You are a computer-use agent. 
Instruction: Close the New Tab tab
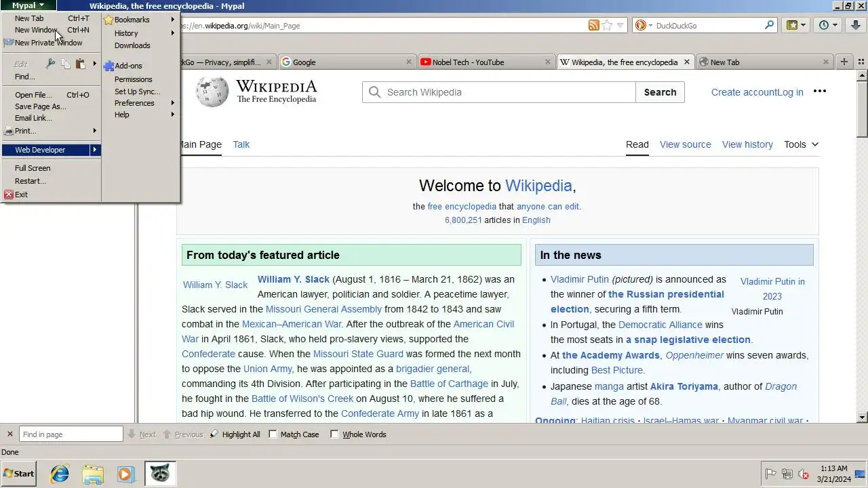[825, 62]
